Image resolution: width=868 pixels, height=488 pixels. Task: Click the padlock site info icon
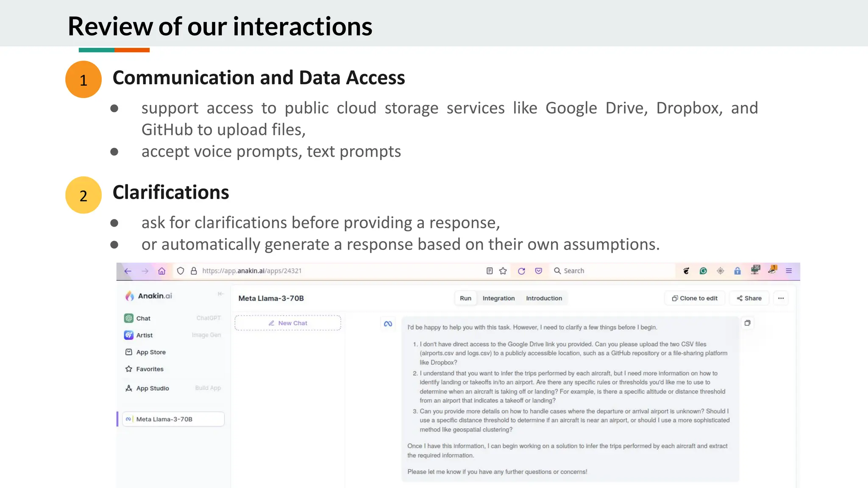click(x=194, y=271)
